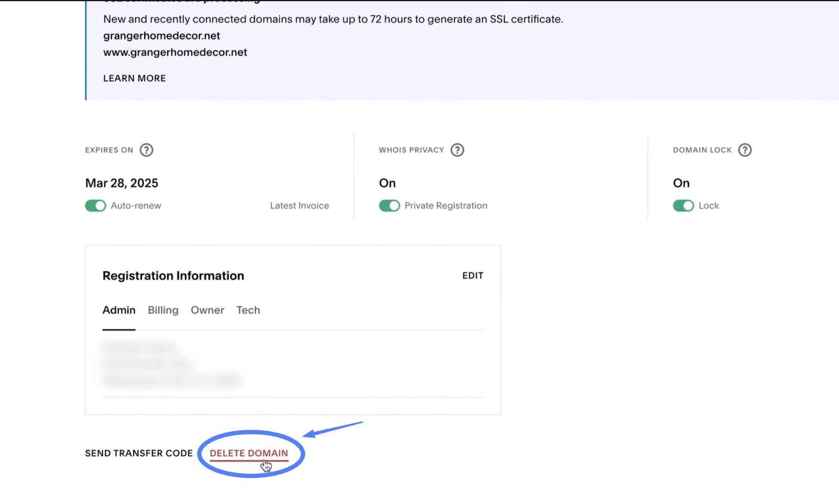Image resolution: width=839 pixels, height=504 pixels.
Task: Open the WHOIS Privacy help tooltip
Action: click(457, 150)
